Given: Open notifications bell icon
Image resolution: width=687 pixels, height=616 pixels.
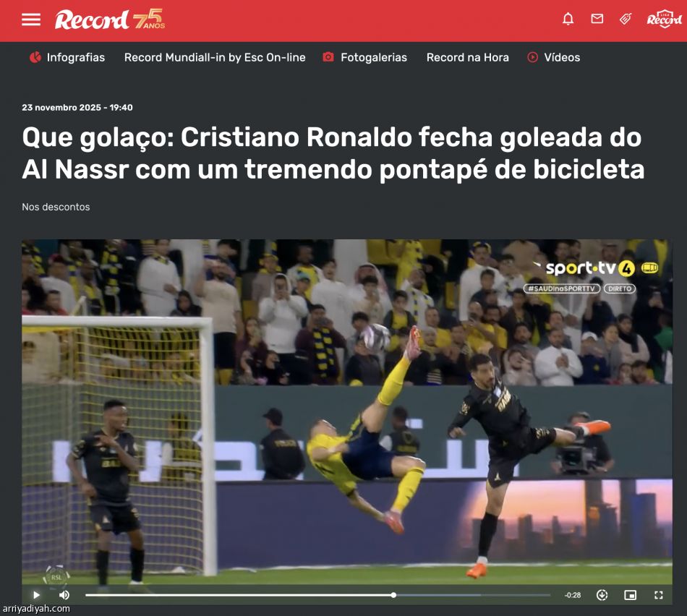Looking at the screenshot, I should pos(568,19).
